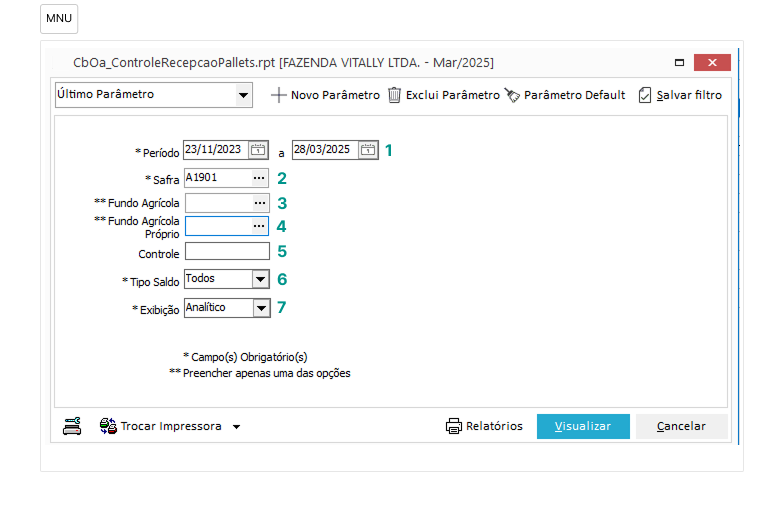Click the printer settings icon at bottom left

[x=72, y=426]
